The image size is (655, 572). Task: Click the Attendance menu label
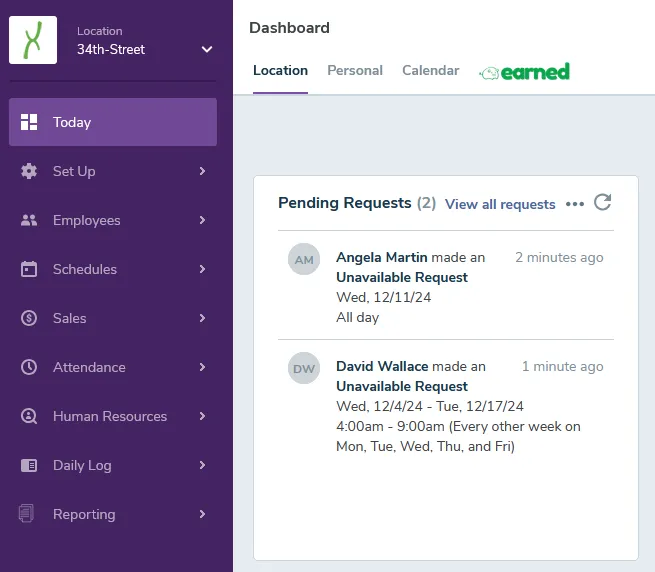pyautogui.click(x=89, y=367)
